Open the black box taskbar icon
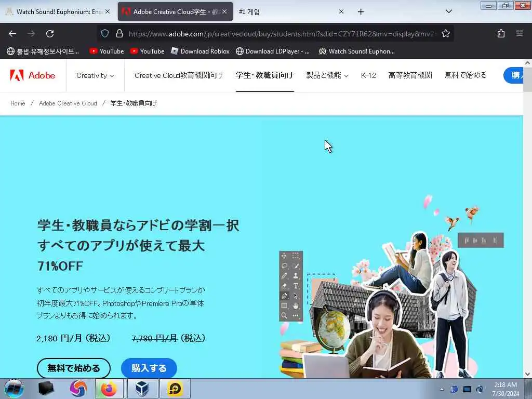 (46, 389)
